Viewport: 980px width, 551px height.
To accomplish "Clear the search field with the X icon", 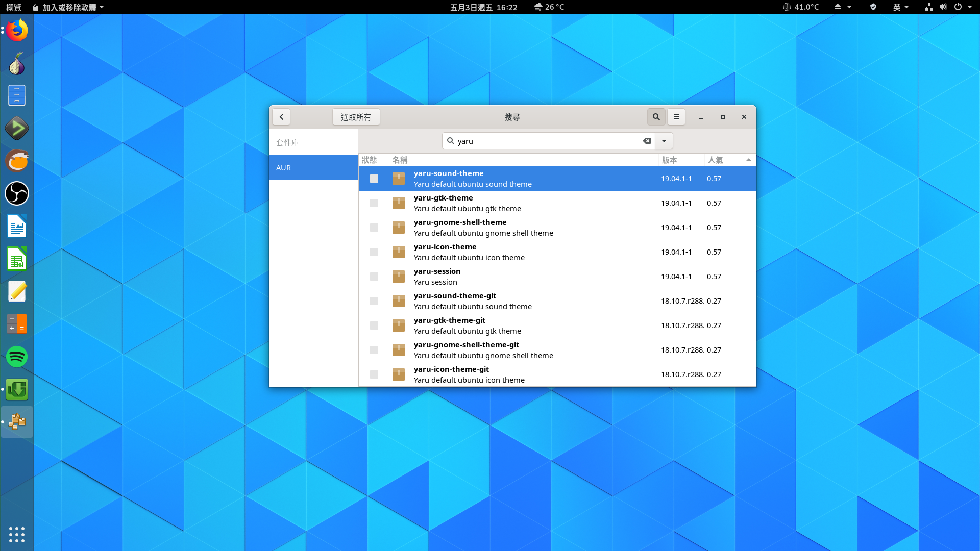I will click(646, 141).
